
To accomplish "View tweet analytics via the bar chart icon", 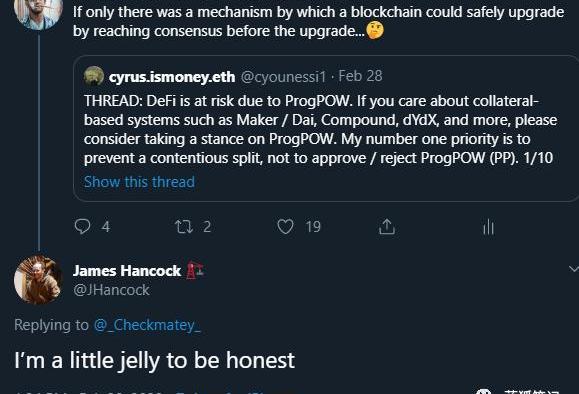I will pos(488,227).
